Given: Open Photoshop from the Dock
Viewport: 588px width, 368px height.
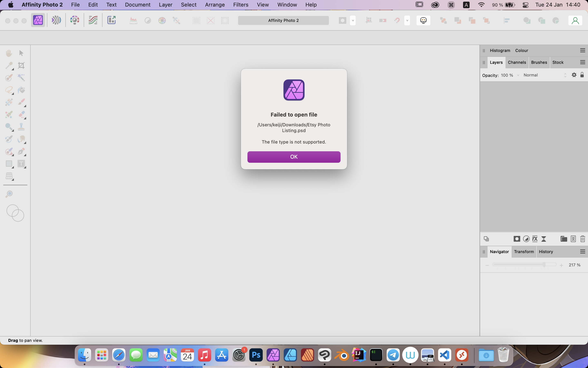Looking at the screenshot, I should 256,355.
